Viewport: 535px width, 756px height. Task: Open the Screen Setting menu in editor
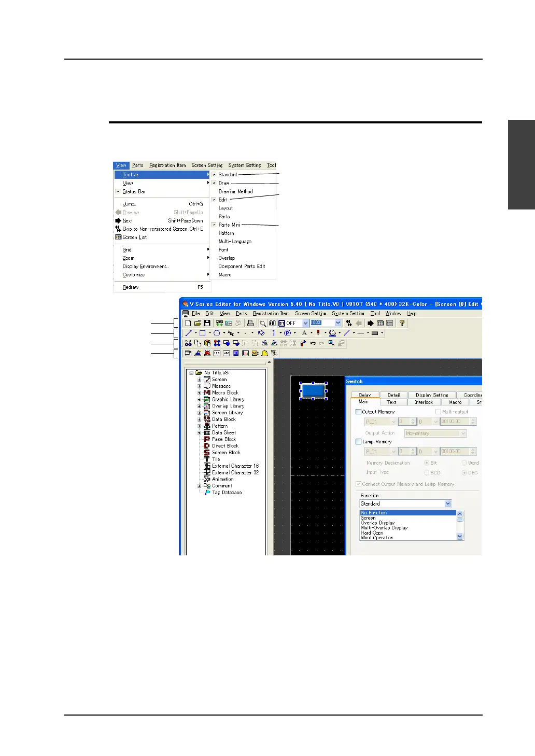point(311,313)
